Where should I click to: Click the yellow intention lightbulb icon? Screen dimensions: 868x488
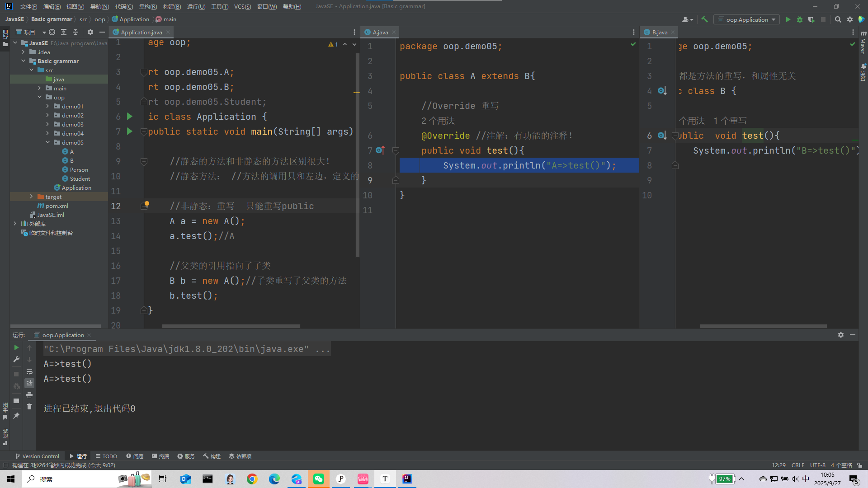(146, 204)
